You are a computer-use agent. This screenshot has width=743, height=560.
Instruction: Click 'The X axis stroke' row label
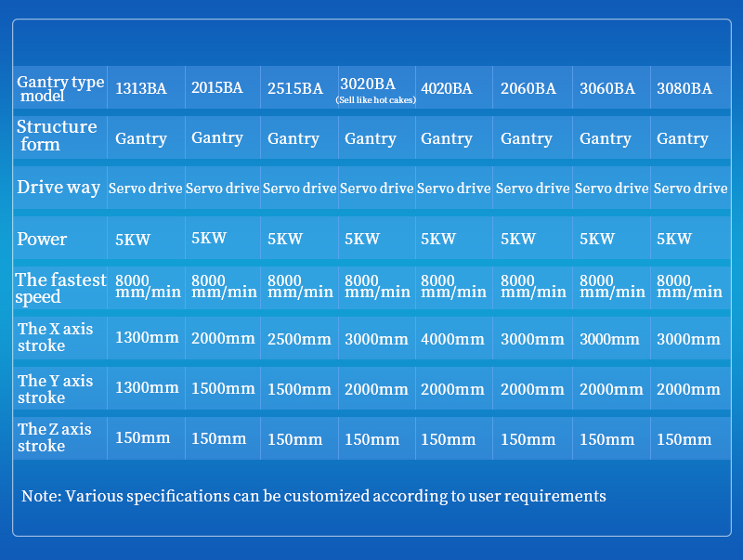click(x=55, y=337)
